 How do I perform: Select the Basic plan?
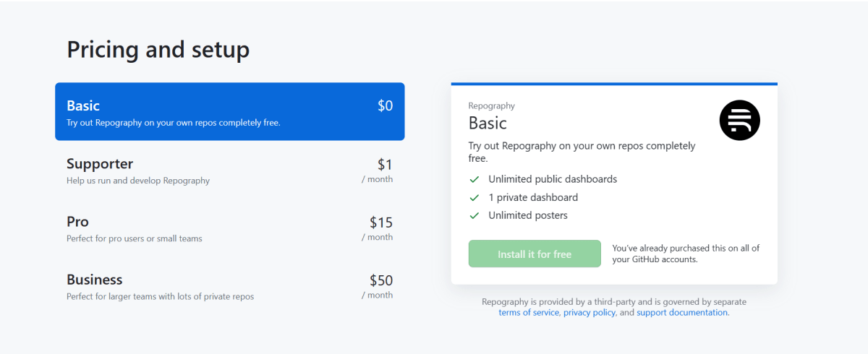tap(230, 111)
